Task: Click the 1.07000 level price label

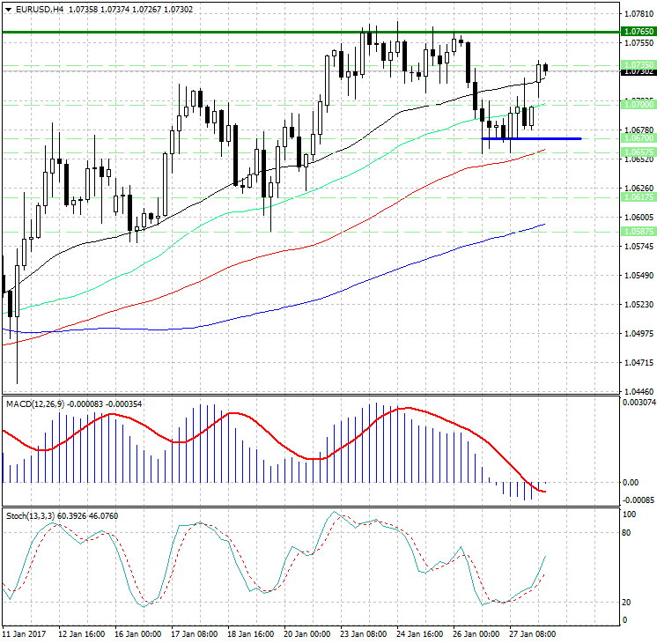Action: tap(638, 105)
